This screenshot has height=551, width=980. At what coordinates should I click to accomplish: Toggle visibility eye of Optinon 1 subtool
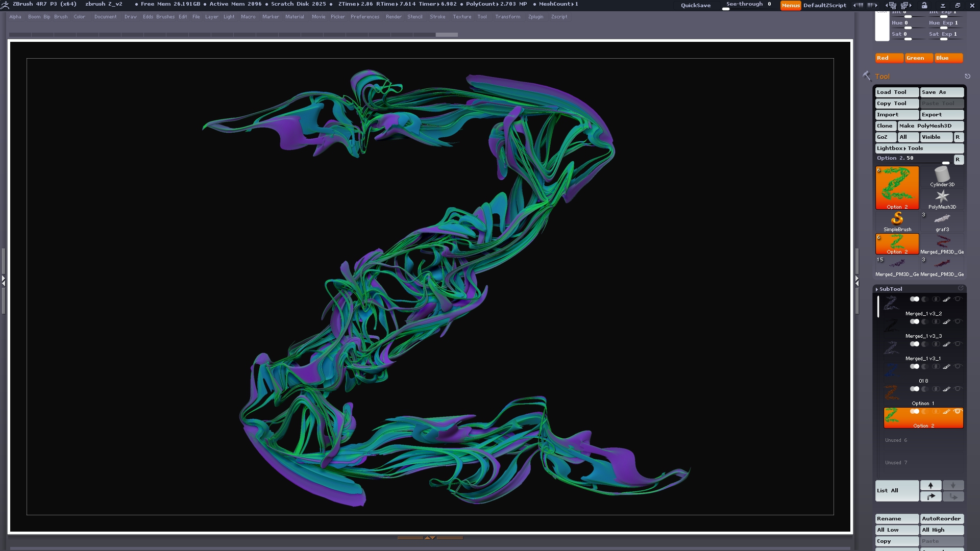pos(958,389)
